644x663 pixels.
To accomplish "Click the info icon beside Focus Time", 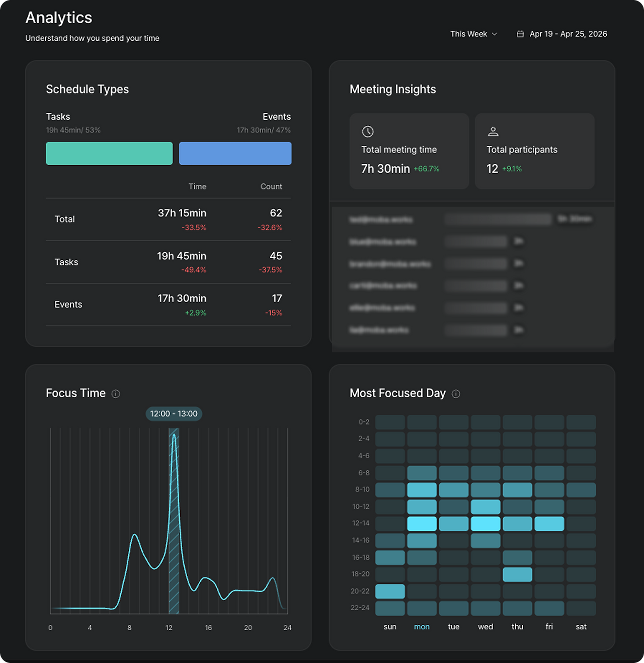I will click(x=116, y=394).
